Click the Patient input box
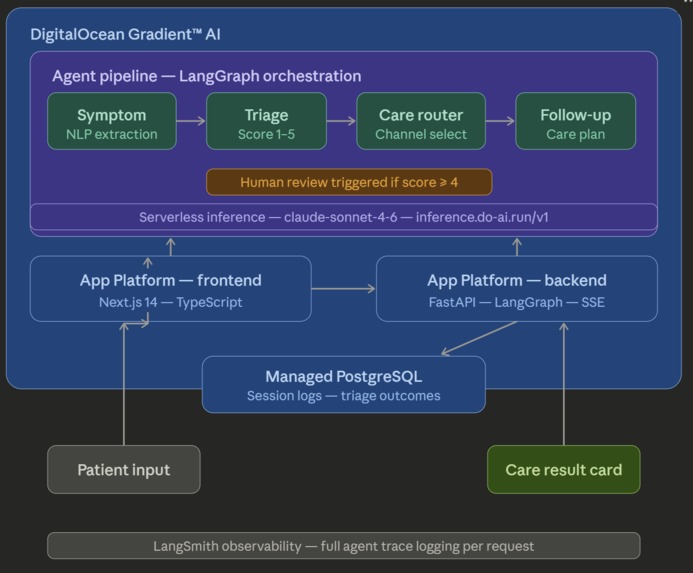This screenshot has width=693, height=573. point(124,470)
